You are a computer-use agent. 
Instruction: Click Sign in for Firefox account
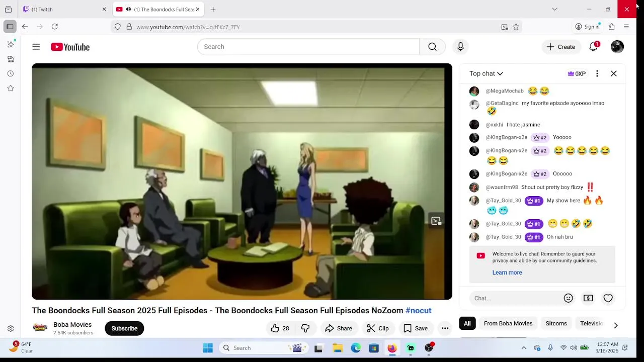point(588,27)
